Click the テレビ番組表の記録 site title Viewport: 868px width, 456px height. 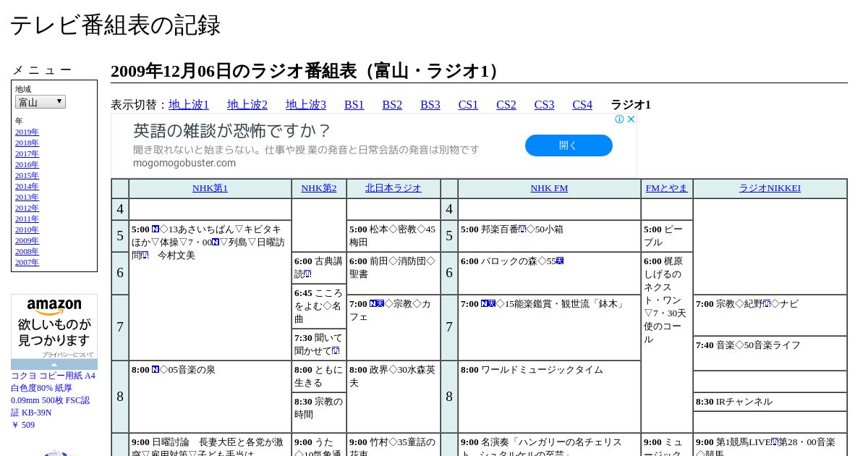[115, 25]
